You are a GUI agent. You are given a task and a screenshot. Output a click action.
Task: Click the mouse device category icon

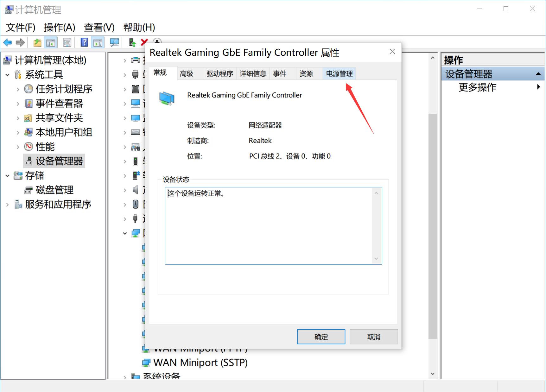[136, 204]
